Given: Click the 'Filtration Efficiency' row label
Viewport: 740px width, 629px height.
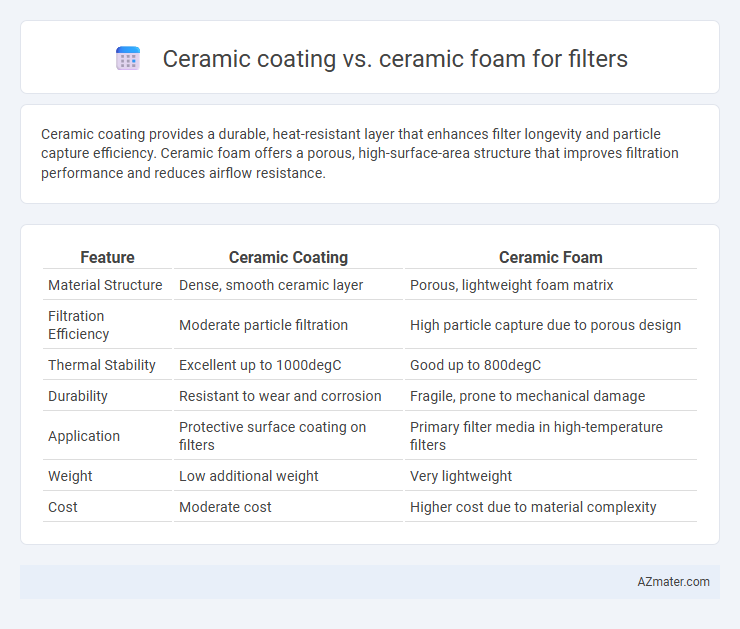Looking at the screenshot, I should point(78,325).
